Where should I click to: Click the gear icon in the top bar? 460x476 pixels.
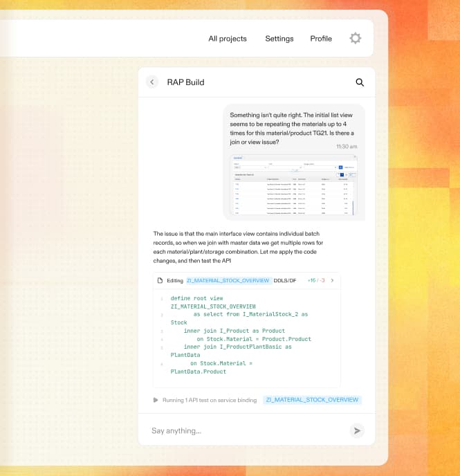coord(355,38)
